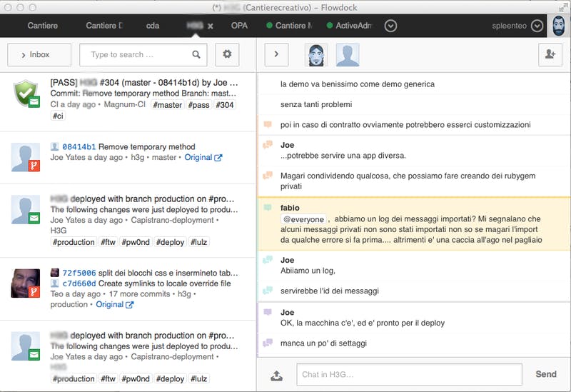Click the bearded user avatar in chat header

click(315, 55)
